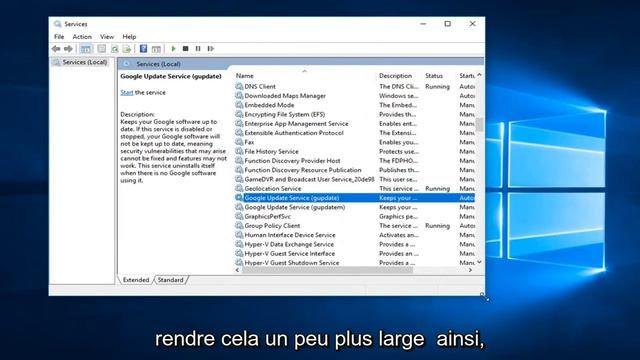Select Services (Local) in the console tree
The image size is (640, 360).
[x=85, y=62]
